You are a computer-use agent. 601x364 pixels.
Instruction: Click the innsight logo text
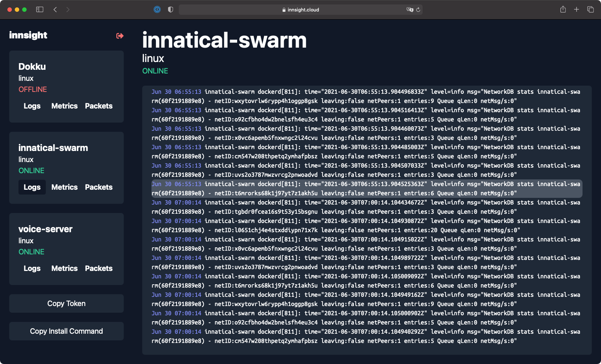click(x=28, y=35)
